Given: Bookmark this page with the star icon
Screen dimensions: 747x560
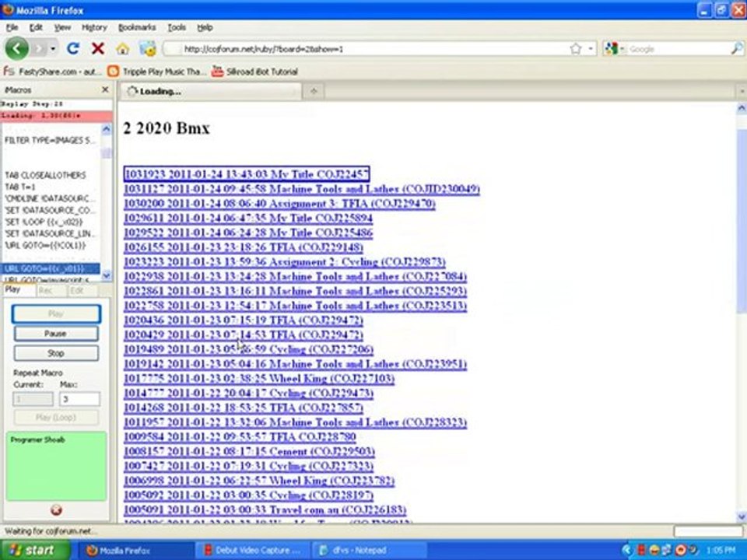Looking at the screenshot, I should (x=576, y=48).
